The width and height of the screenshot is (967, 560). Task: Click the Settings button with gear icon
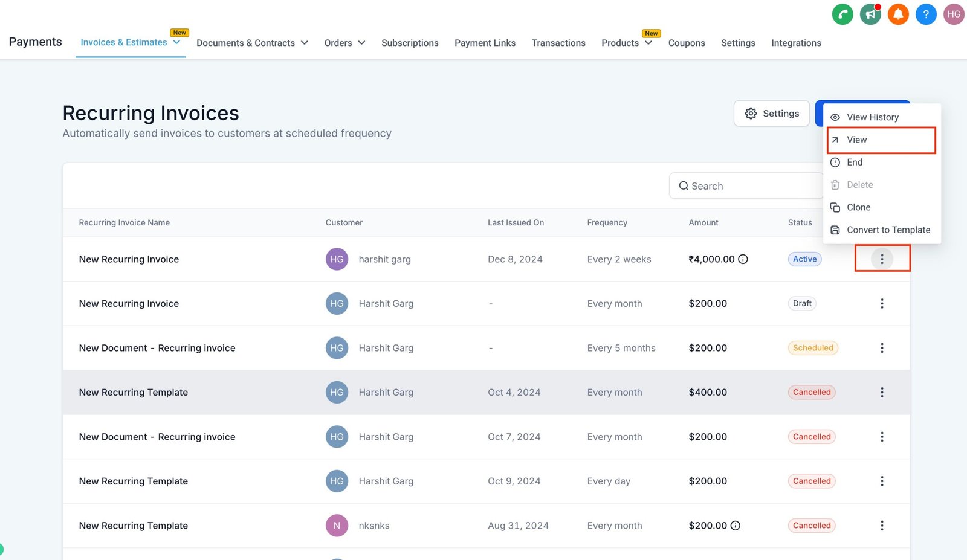[x=771, y=114]
